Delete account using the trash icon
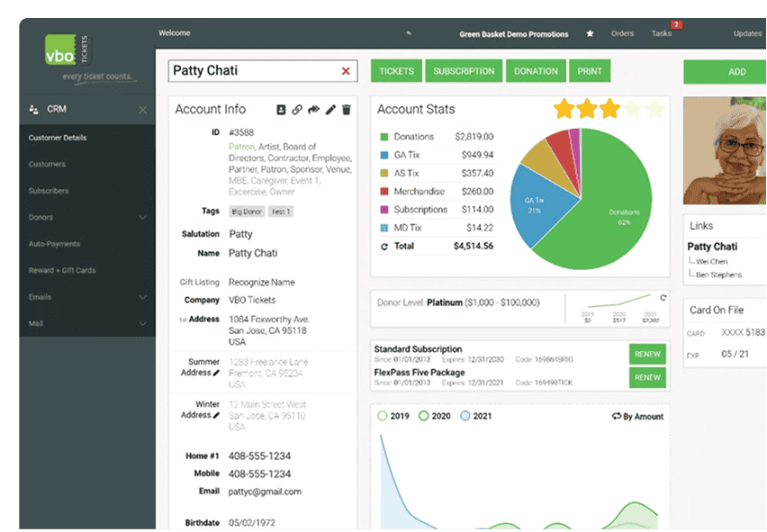 [x=347, y=110]
